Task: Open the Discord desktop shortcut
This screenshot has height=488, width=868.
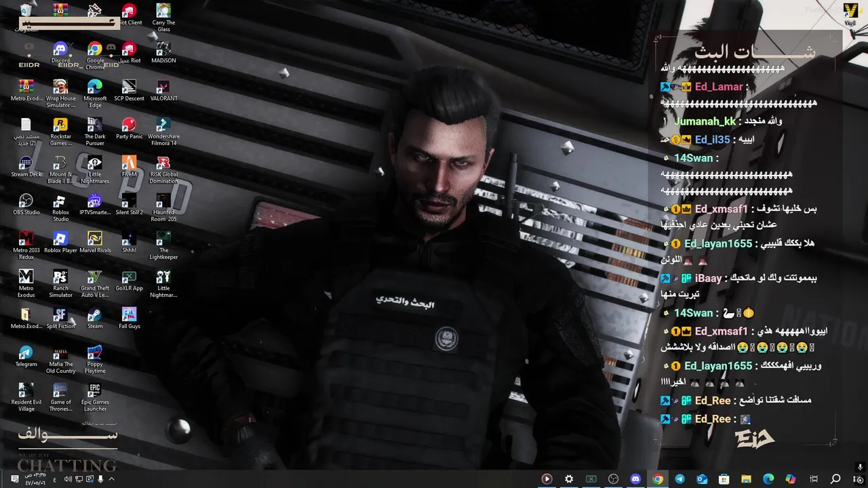Action: pos(60,53)
